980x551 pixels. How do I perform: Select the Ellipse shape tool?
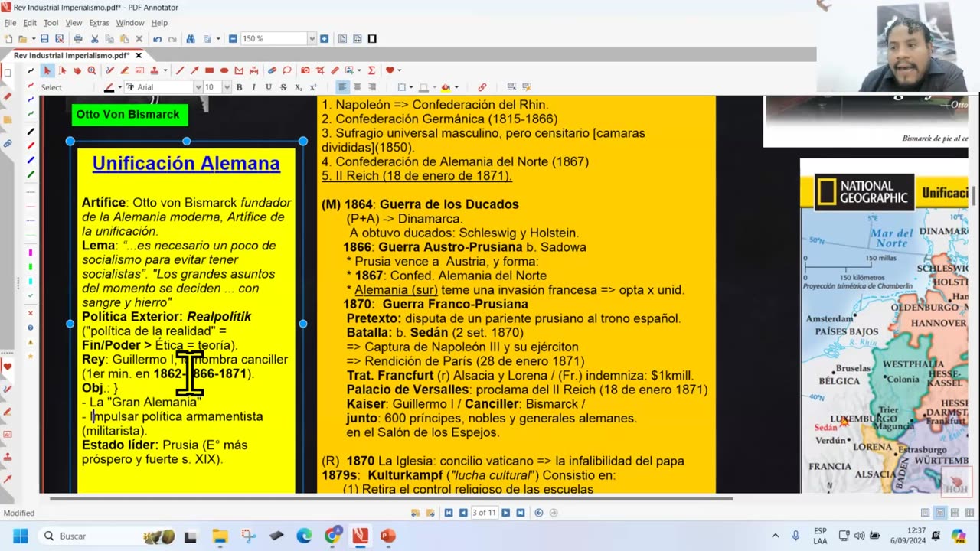pyautogui.click(x=224, y=70)
